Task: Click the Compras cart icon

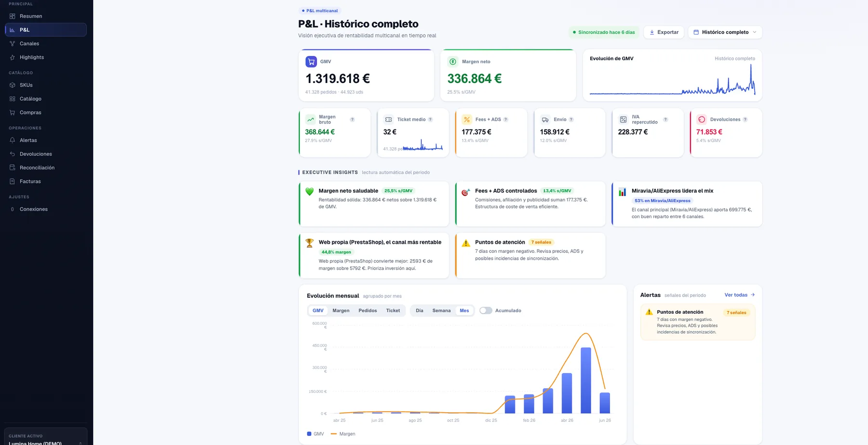Action: 13,112
